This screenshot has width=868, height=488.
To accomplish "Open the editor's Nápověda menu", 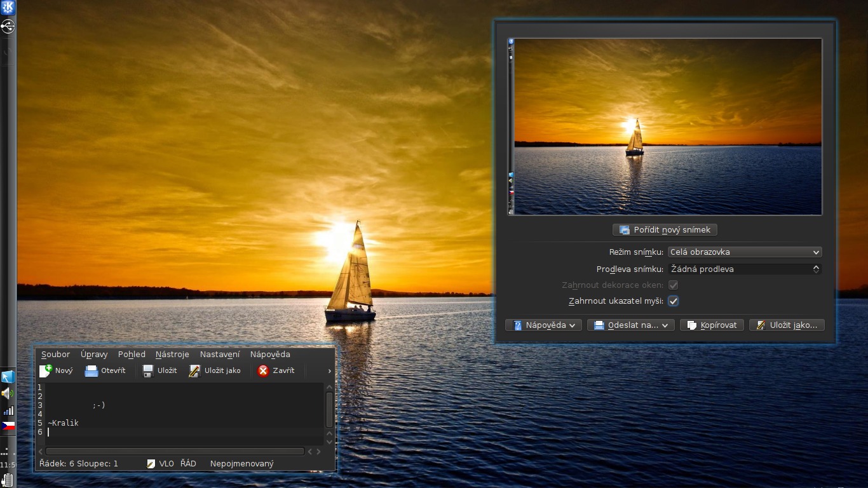I will [x=270, y=355].
